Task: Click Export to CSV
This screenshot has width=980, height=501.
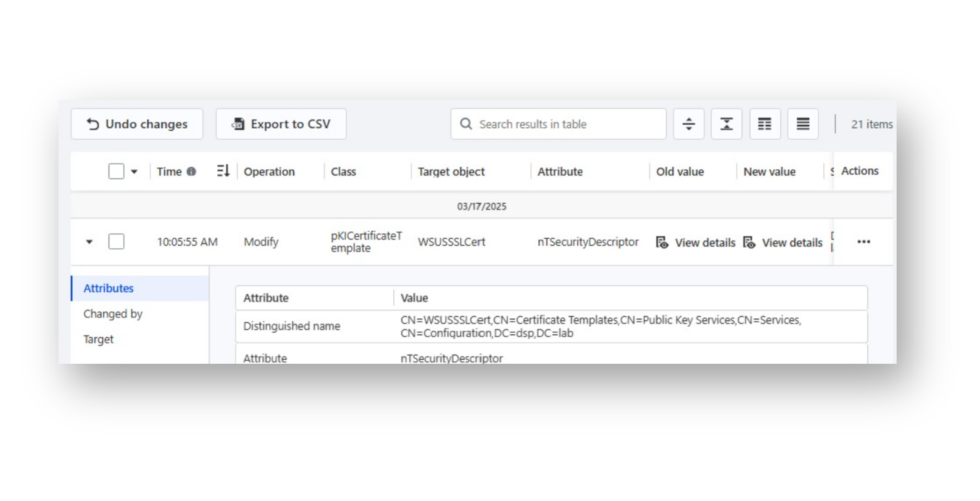Action: coord(281,124)
